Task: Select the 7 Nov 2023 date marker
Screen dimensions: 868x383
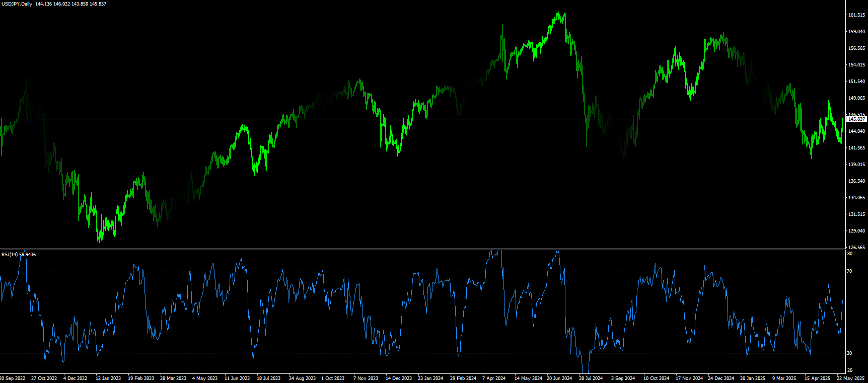Action: pos(366,378)
